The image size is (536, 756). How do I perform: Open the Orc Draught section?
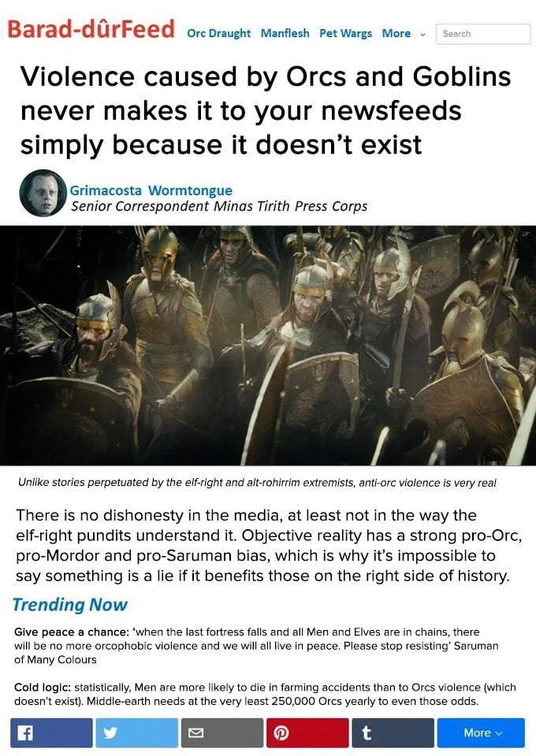[x=218, y=33]
